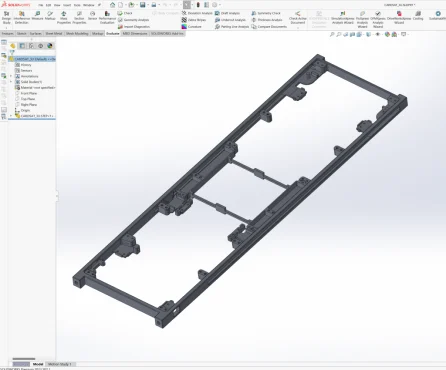Open the Window menu
446x370 pixels.
89,5
